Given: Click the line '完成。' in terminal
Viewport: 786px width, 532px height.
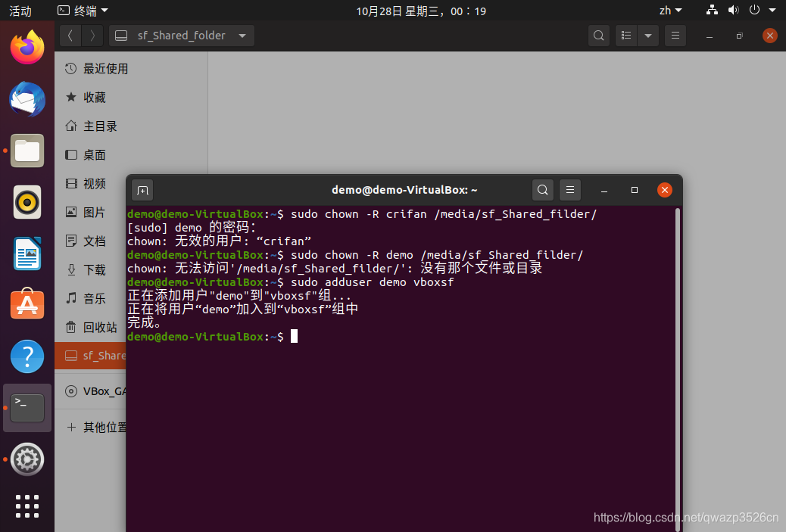Looking at the screenshot, I should coord(145,322).
